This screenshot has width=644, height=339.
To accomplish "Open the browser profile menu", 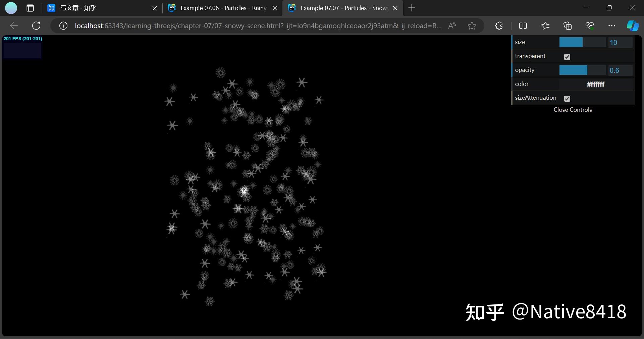I will pyautogui.click(x=11, y=8).
